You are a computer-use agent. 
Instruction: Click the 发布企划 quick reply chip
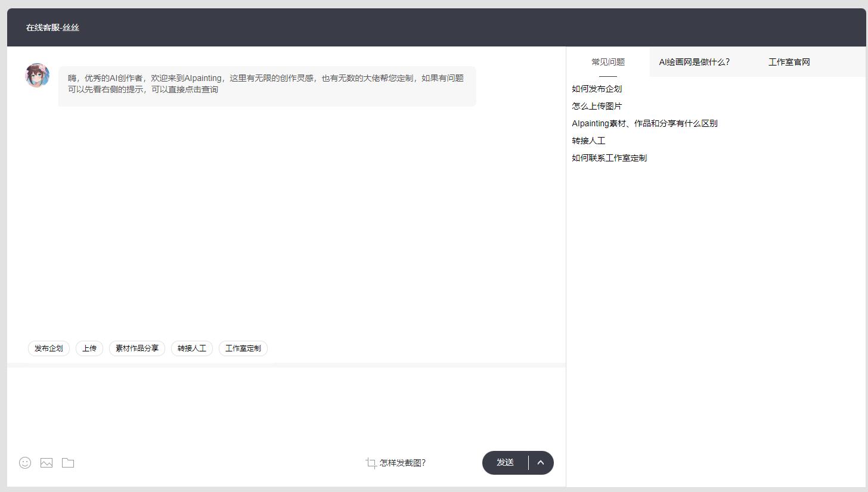coord(48,348)
